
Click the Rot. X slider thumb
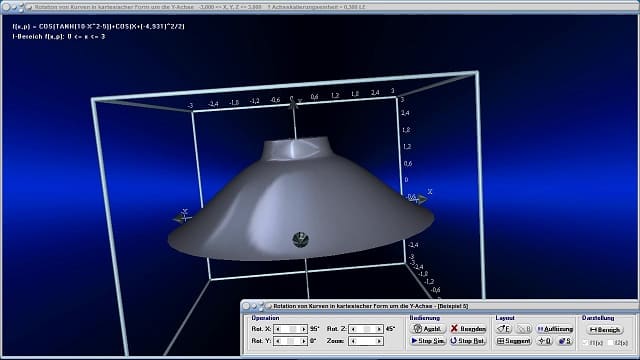tap(293, 329)
